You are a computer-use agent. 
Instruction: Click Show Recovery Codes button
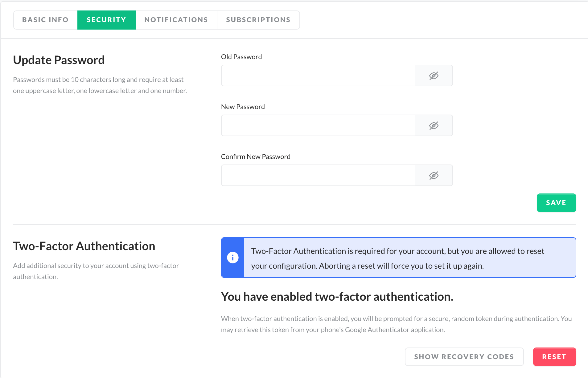[464, 357]
